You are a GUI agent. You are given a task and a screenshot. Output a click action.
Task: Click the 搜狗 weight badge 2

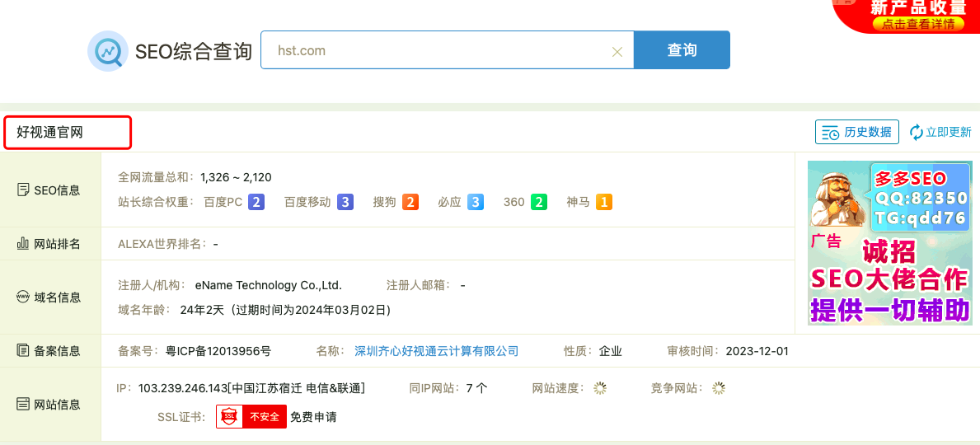point(410,202)
